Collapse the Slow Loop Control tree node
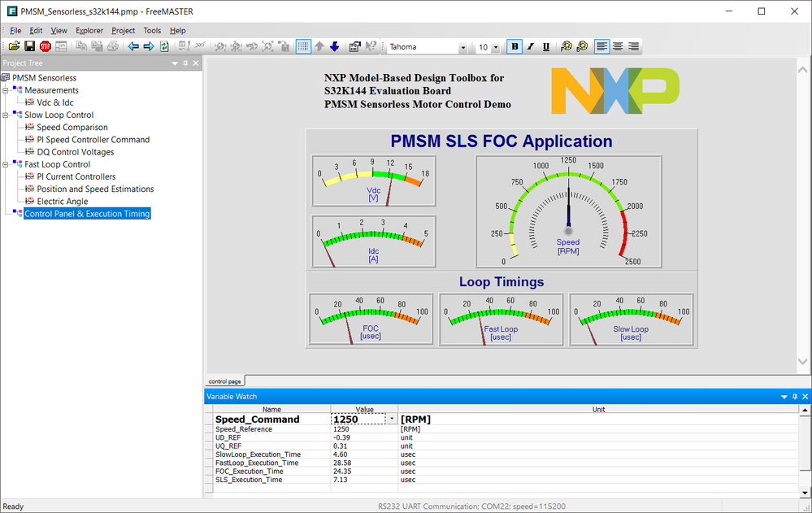 (5, 115)
